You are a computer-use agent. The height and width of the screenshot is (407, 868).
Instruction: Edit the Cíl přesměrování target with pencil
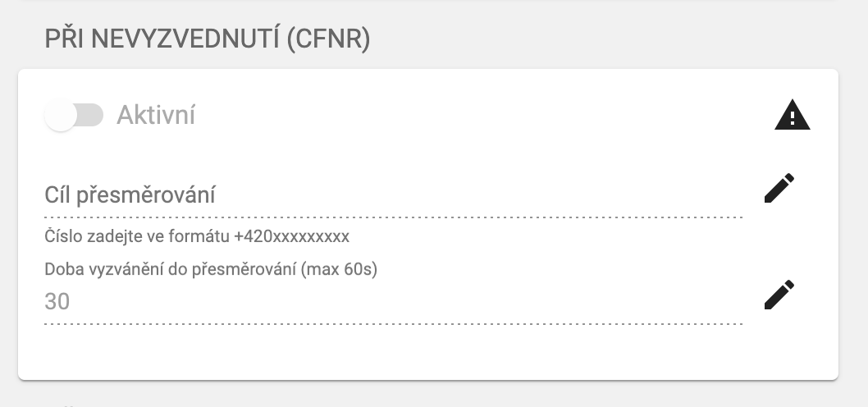pyautogui.click(x=779, y=188)
